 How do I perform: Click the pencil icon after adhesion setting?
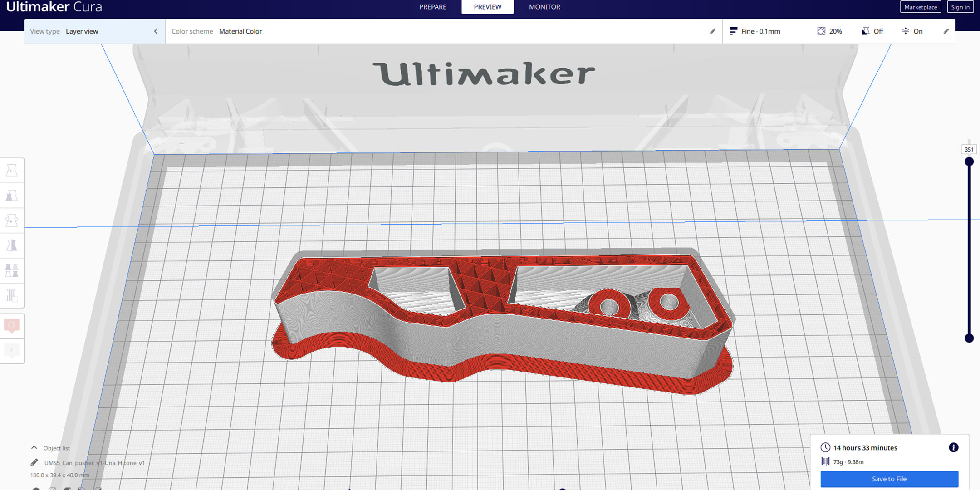(946, 31)
